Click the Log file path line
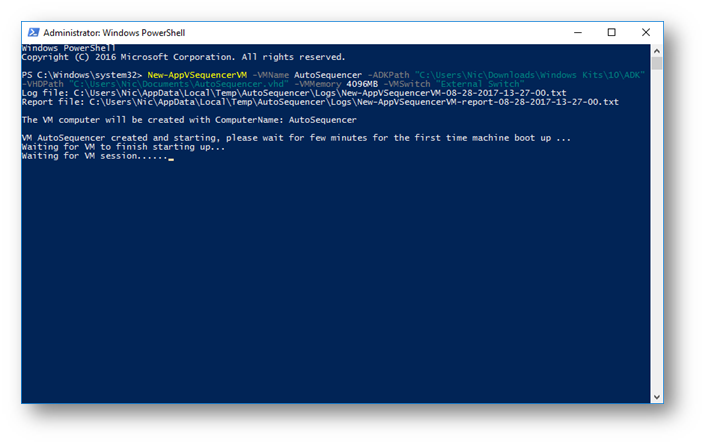The width and height of the screenshot is (706, 446). (294, 93)
